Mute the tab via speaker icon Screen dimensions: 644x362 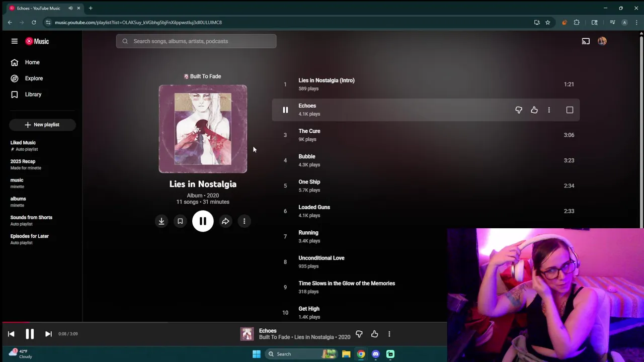(x=70, y=8)
